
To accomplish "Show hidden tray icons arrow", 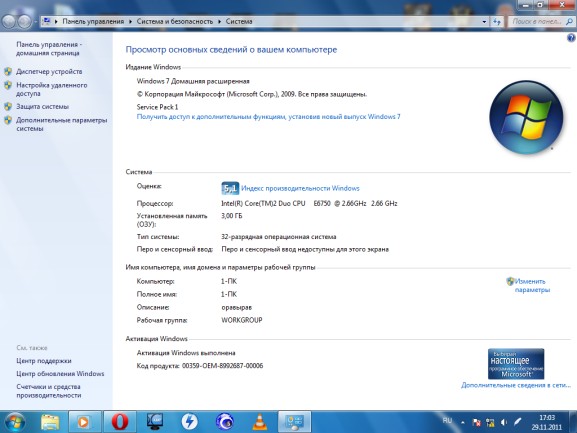I will 463,423.
